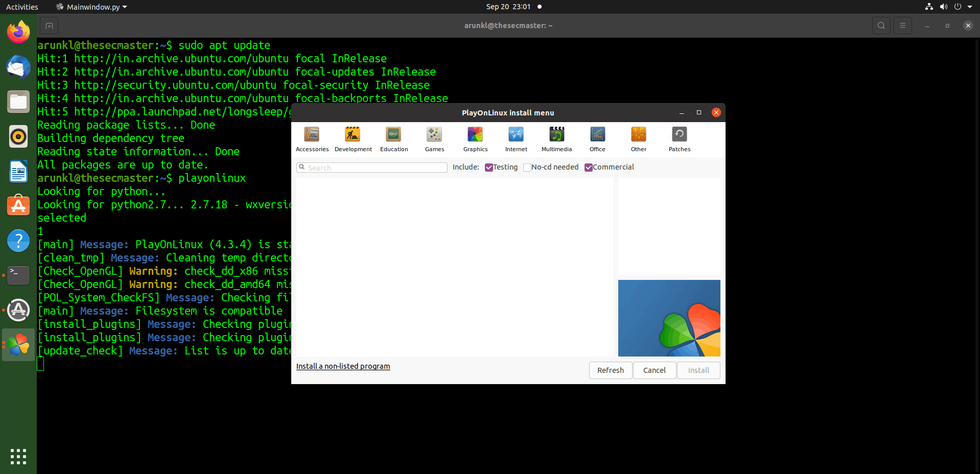Select the Education category icon
Viewport: 980px width, 474px height.
[394, 139]
